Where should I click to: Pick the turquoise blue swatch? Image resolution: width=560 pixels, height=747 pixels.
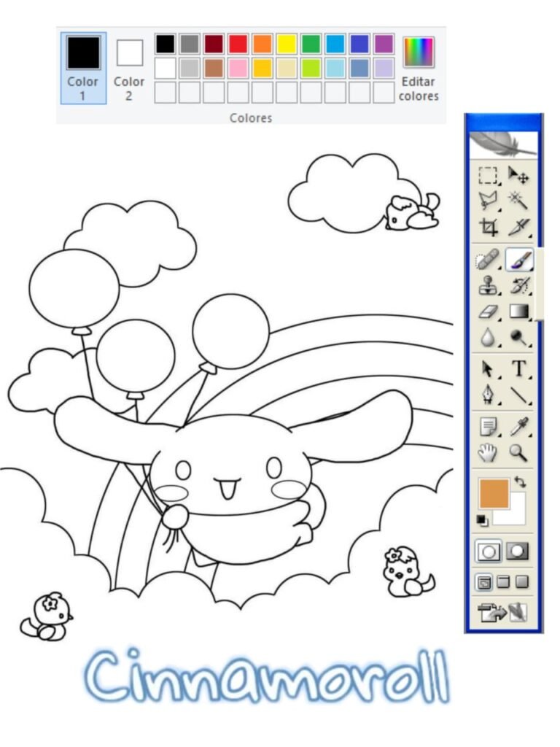point(335,44)
